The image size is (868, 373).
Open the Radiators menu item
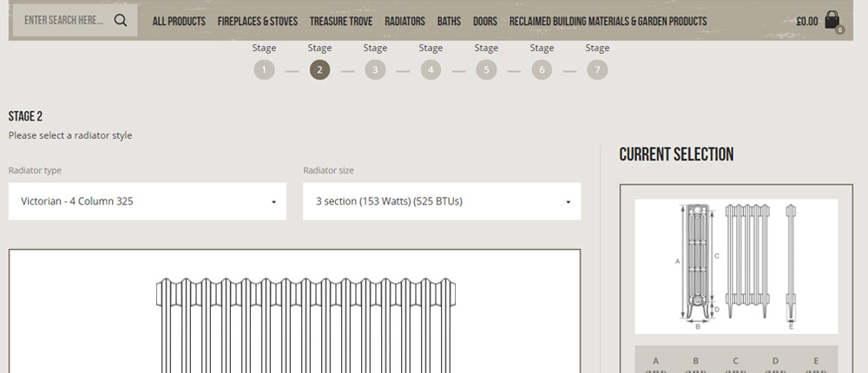pos(404,22)
